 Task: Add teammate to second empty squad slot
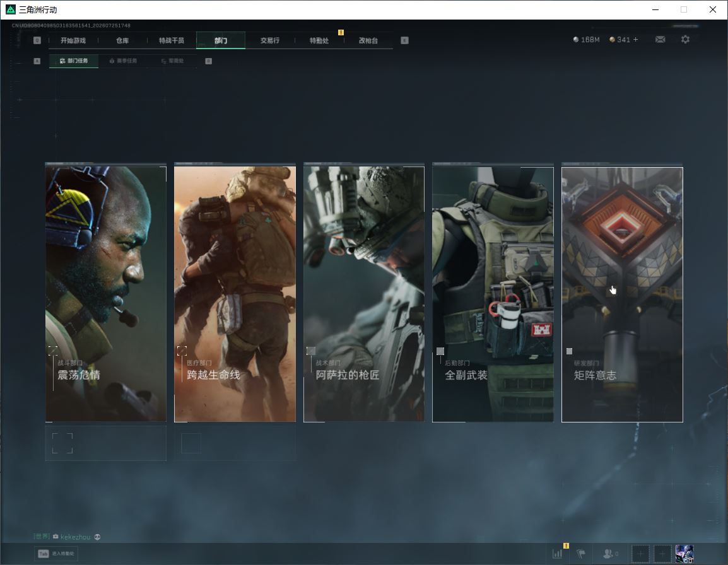coord(662,554)
